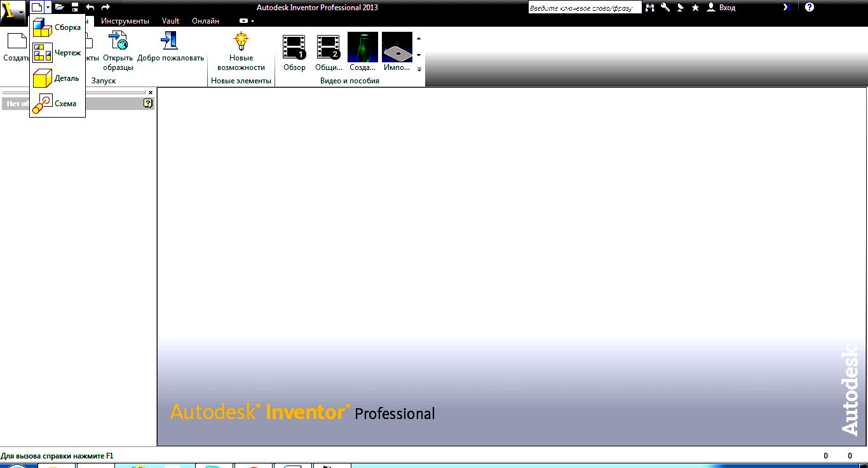This screenshot has width=868, height=468.
Task: Click the Запуск panel label
Action: point(104,81)
